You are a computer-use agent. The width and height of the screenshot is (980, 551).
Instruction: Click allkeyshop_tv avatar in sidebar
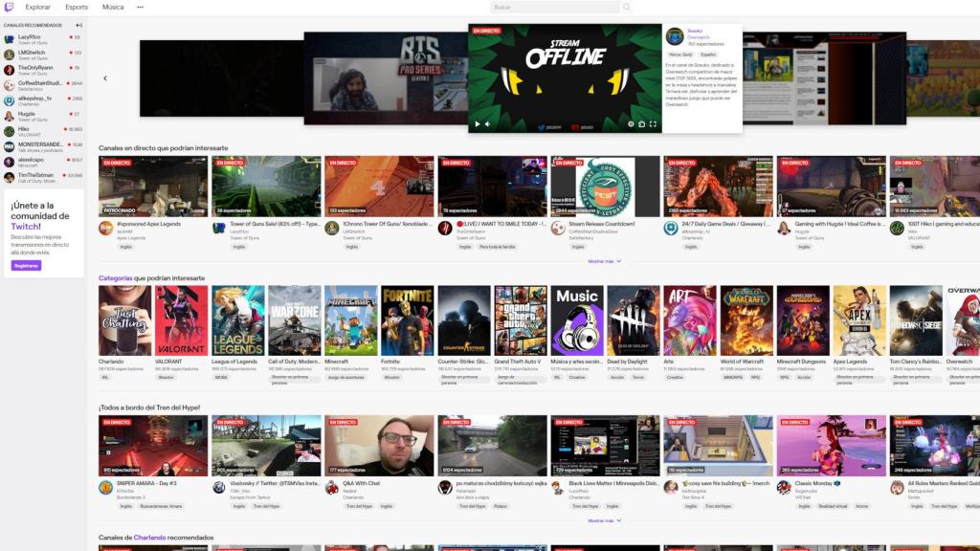coord(9,100)
